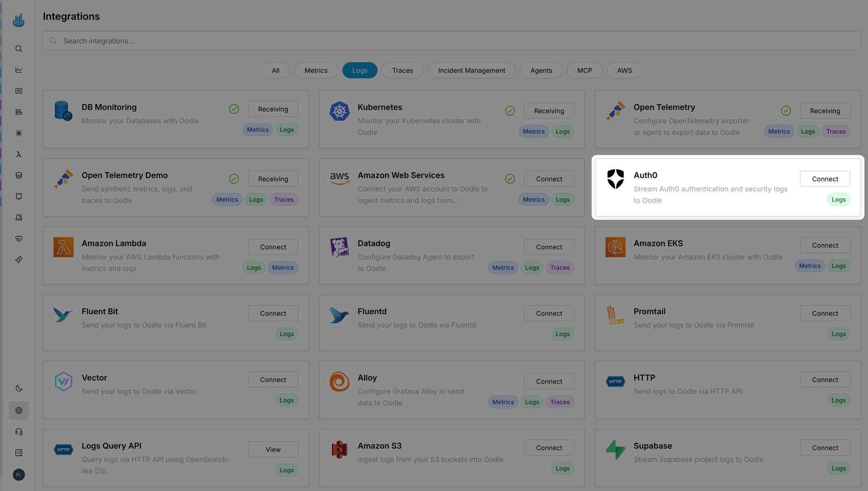This screenshot has width=868, height=491.
Task: Open the alerts bell sidebar icon
Action: (x=19, y=196)
